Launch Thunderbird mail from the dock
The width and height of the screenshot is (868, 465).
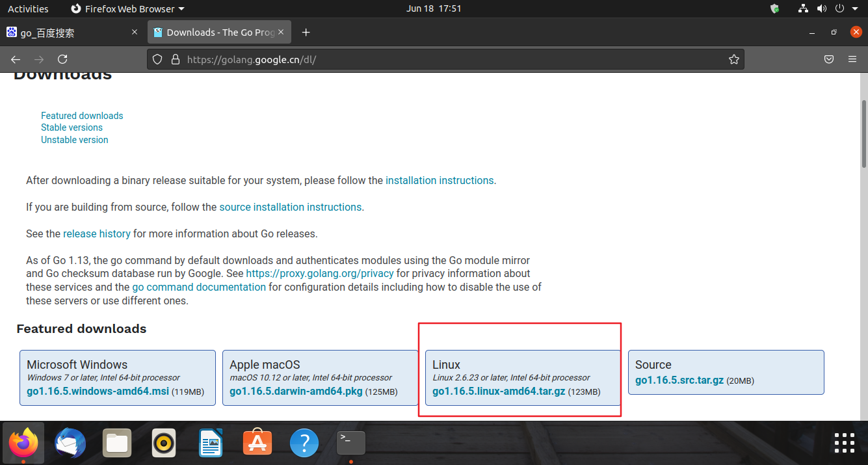point(70,444)
